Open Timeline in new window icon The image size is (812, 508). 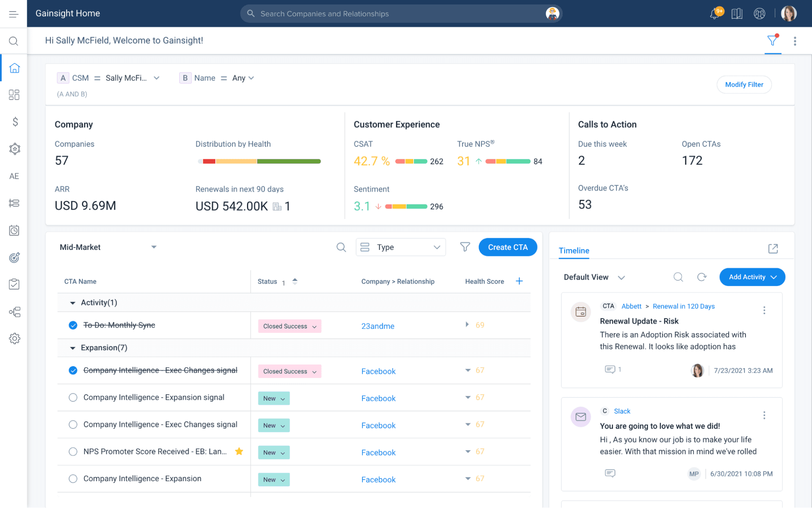(773, 249)
